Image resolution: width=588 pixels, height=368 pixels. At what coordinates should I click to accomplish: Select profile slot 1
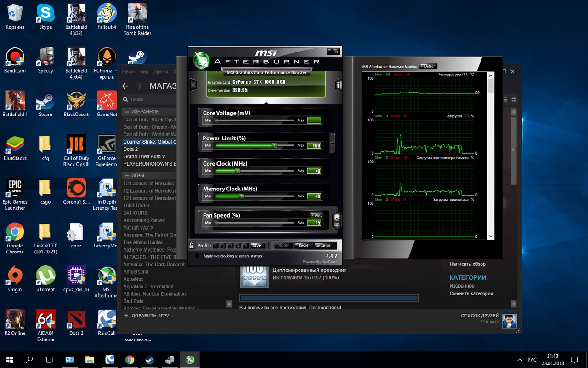tap(216, 246)
